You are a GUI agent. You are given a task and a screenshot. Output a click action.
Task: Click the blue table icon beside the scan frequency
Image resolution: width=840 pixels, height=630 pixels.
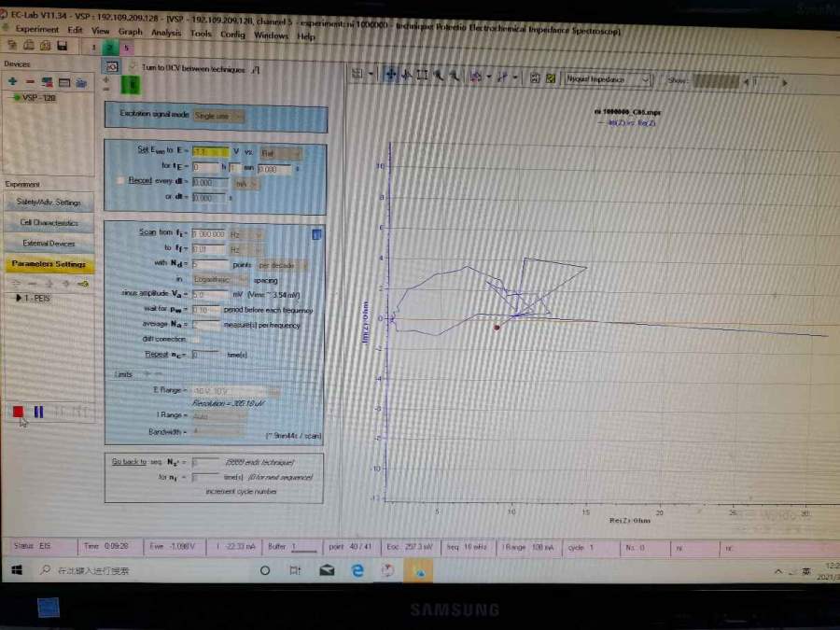[x=316, y=234]
